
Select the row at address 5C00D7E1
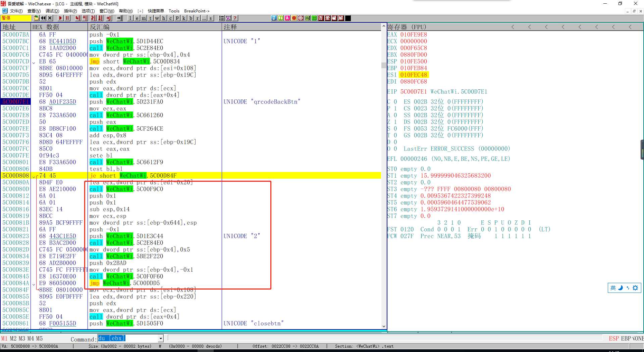coord(191,102)
